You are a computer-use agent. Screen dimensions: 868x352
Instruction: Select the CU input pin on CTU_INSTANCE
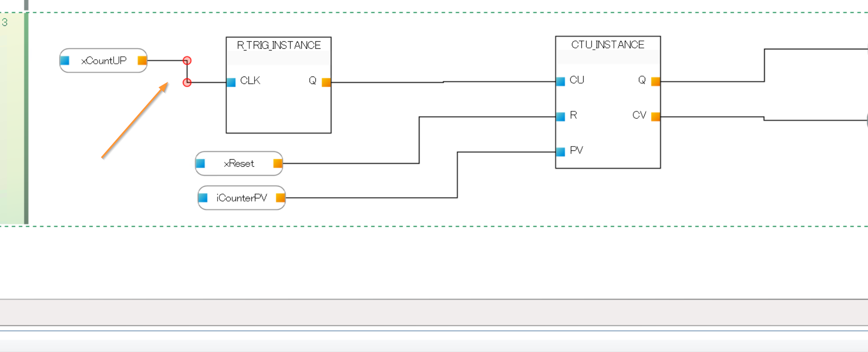(x=561, y=81)
